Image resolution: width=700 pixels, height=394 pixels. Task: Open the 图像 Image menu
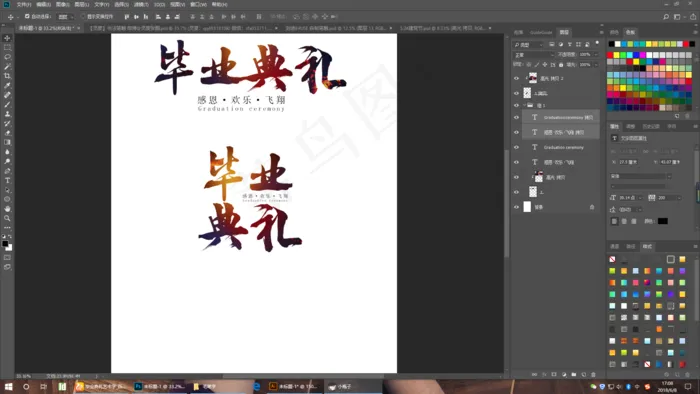click(x=62, y=4)
